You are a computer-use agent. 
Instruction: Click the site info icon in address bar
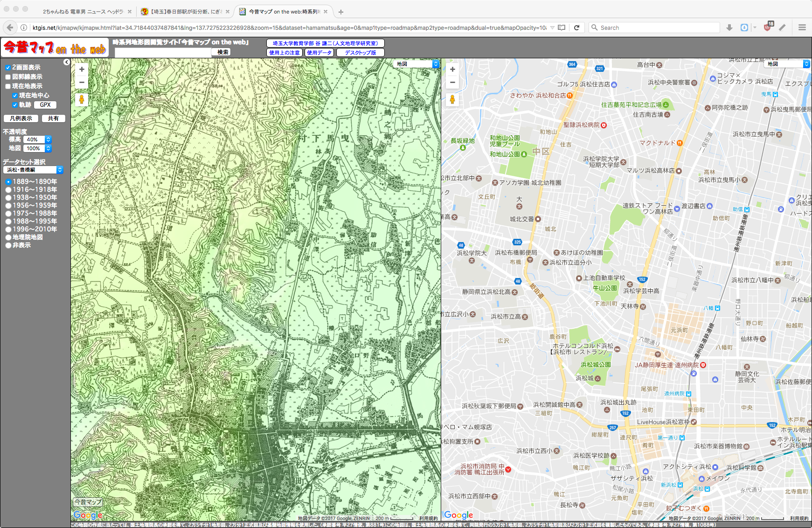point(24,28)
